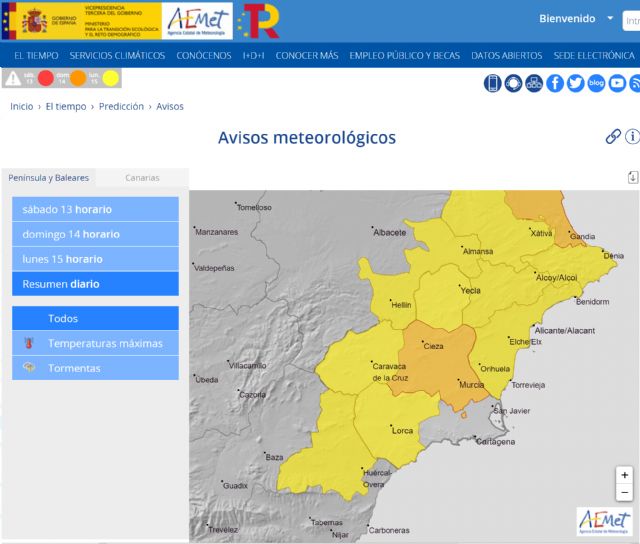Click Cartagena label on the map
Viewport: 640px width, 544px height.
[x=496, y=442]
